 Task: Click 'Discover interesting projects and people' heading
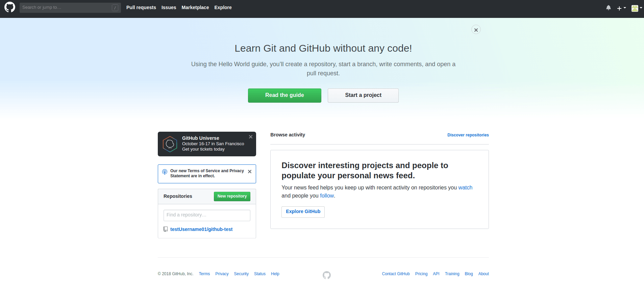tap(365, 171)
